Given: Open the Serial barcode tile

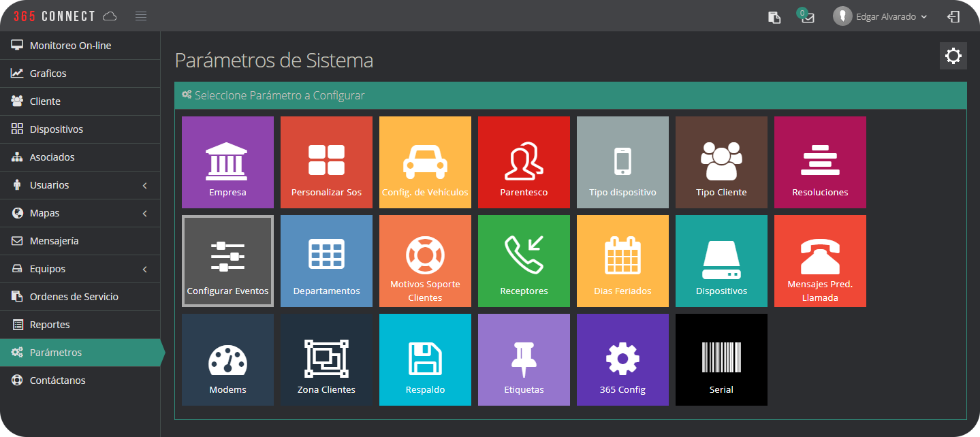Looking at the screenshot, I should (721, 359).
